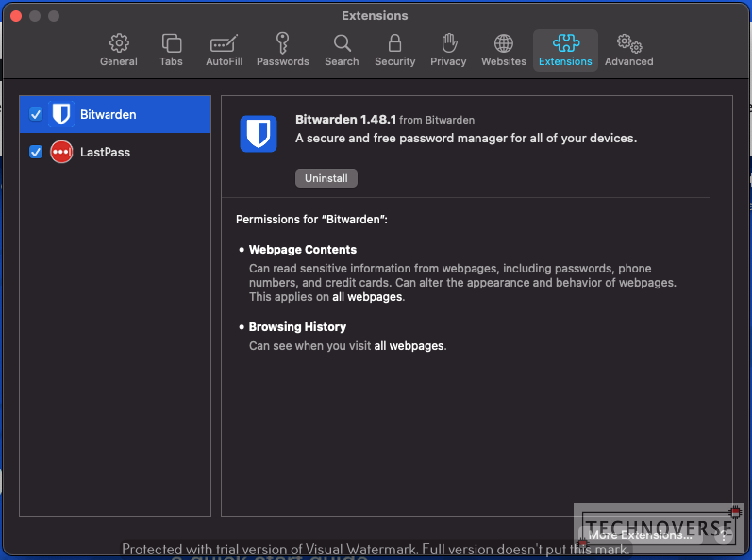
Task: Switch to the Websites tab label
Action: tap(504, 61)
